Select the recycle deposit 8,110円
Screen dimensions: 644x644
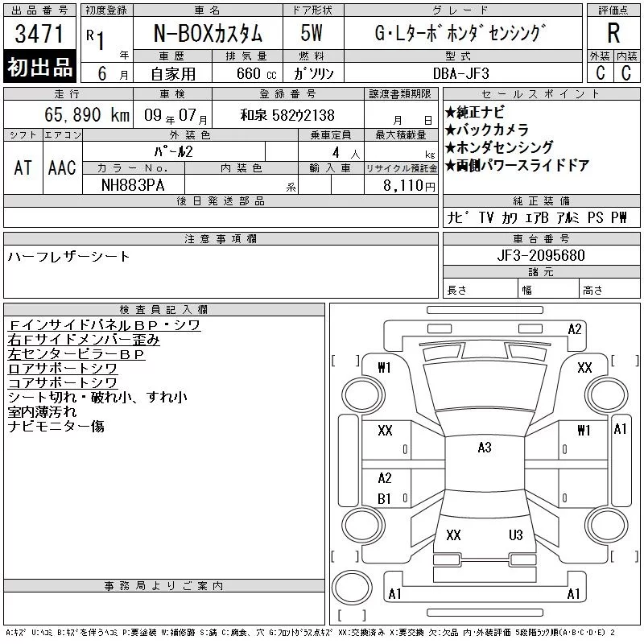(x=409, y=186)
